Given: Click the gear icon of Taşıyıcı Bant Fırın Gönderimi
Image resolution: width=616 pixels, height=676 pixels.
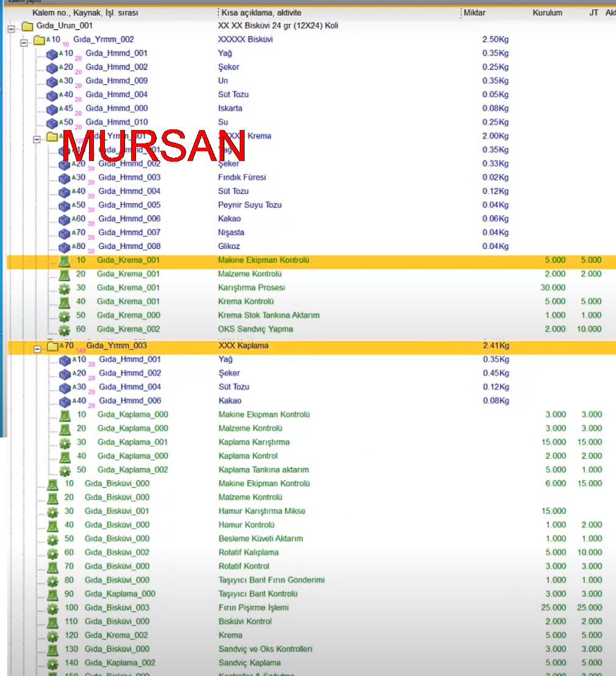Looking at the screenshot, I should 52,581.
